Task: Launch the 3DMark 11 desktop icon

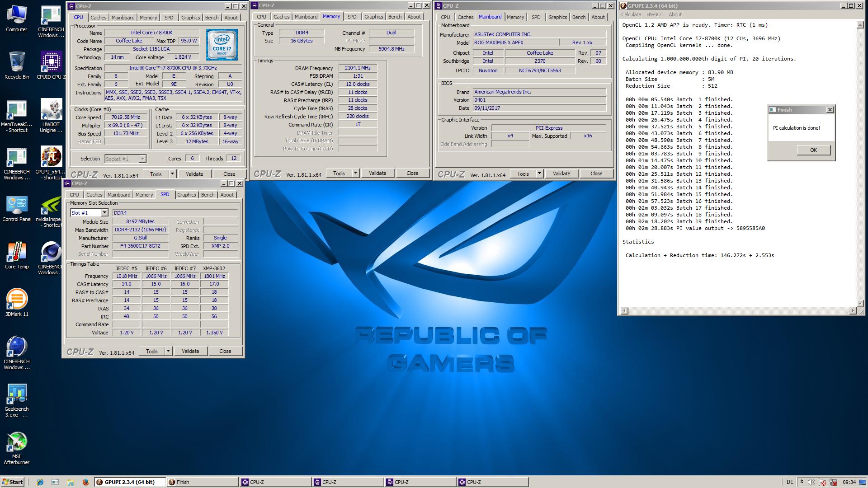Action: pos(17,303)
